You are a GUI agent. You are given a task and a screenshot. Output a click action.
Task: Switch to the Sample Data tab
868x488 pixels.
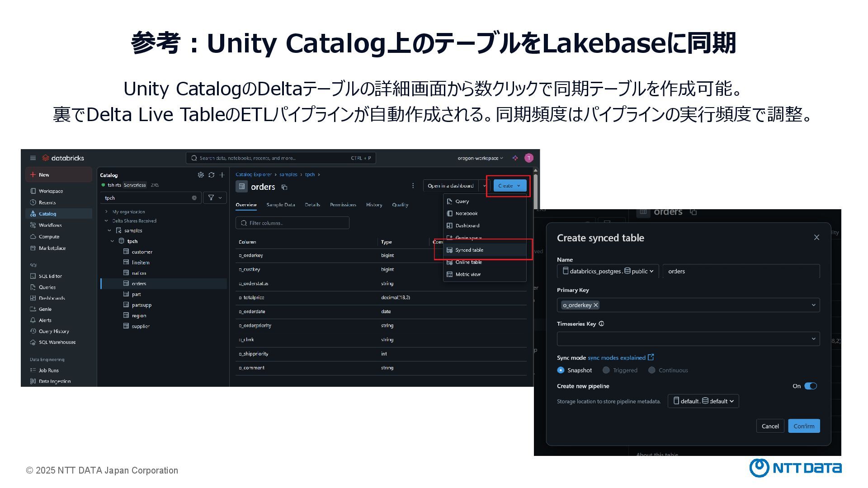click(281, 205)
